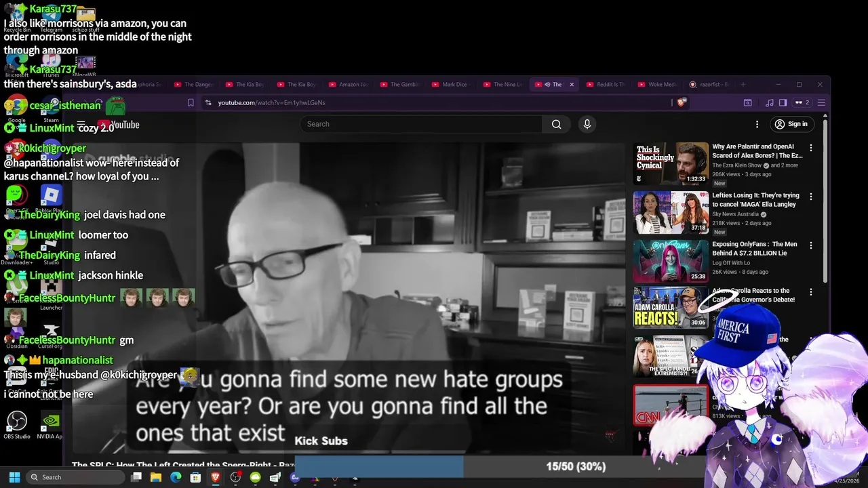Open the Google Chrome desktop shortcut
The width and height of the screenshot is (868, 488).
coord(17,108)
